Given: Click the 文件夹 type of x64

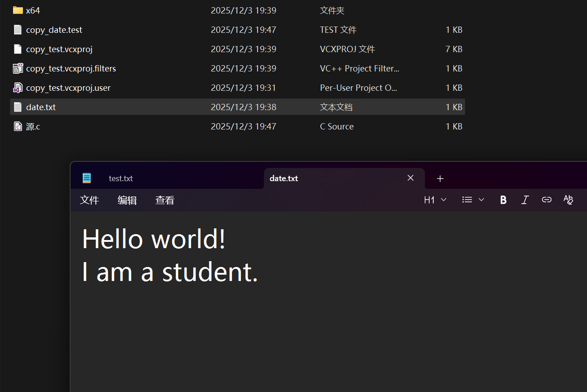Looking at the screenshot, I should click(332, 10).
